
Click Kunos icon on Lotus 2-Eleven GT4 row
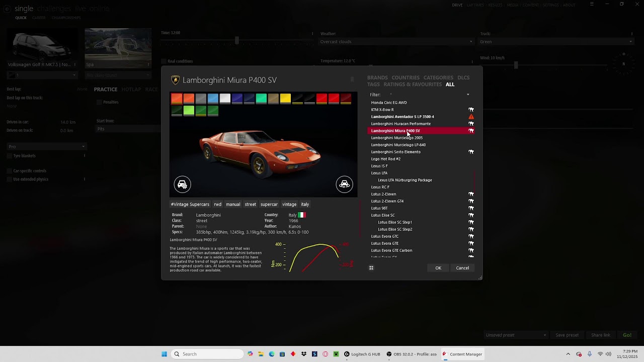(471, 201)
